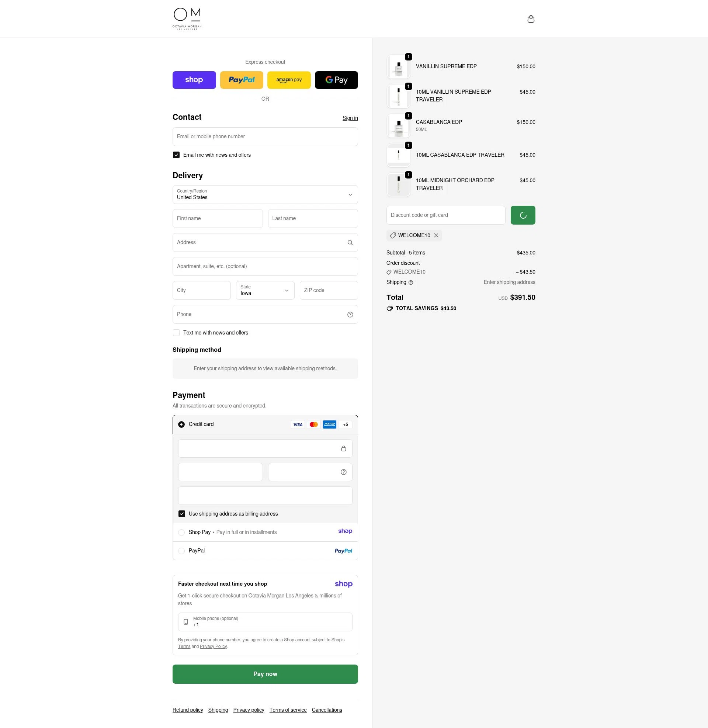Open the phone number help icon
The width and height of the screenshot is (708, 728).
pos(350,314)
